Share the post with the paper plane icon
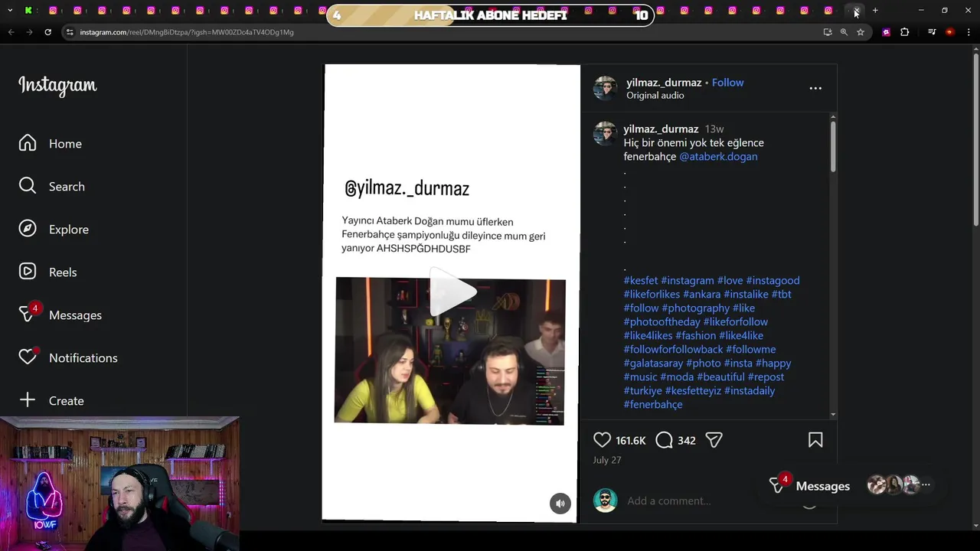The image size is (980, 551). click(x=714, y=440)
